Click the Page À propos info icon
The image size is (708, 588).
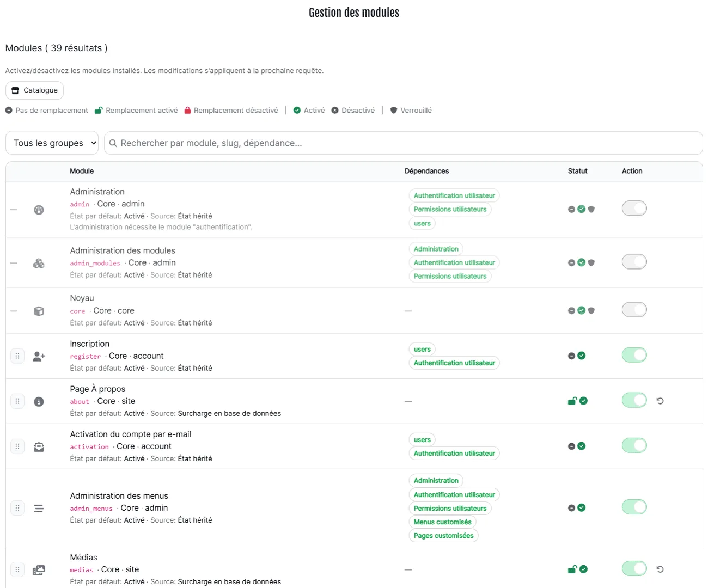coord(39,402)
